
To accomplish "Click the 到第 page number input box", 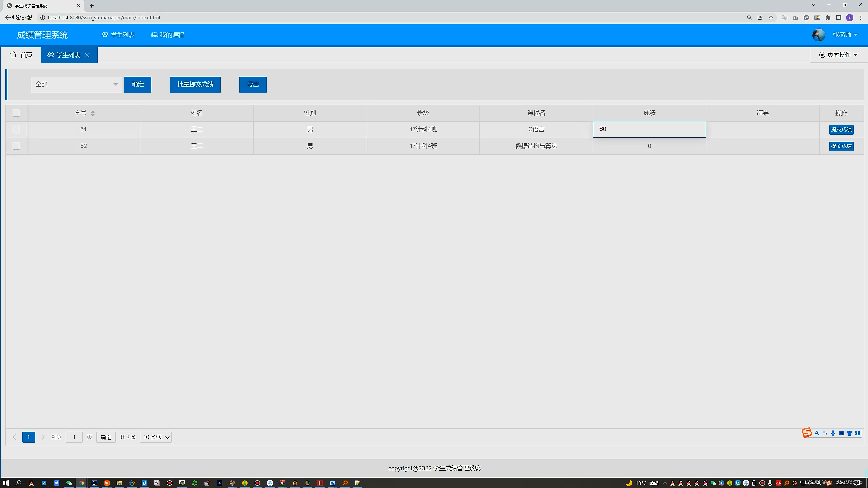I will pos(74,437).
